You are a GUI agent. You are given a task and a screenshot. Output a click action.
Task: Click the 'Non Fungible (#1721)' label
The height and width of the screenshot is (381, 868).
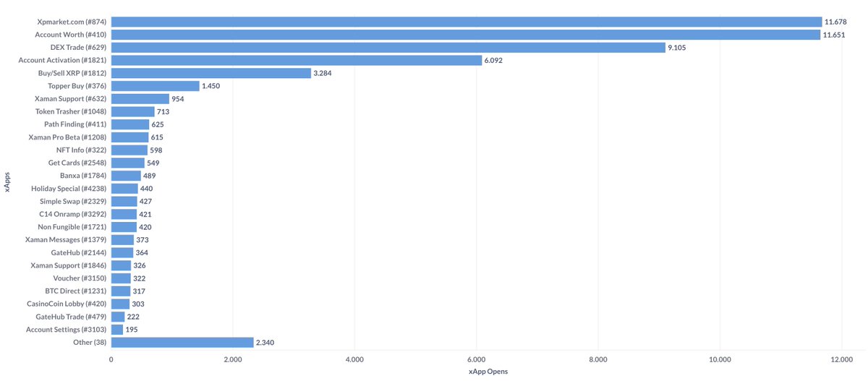72,227
